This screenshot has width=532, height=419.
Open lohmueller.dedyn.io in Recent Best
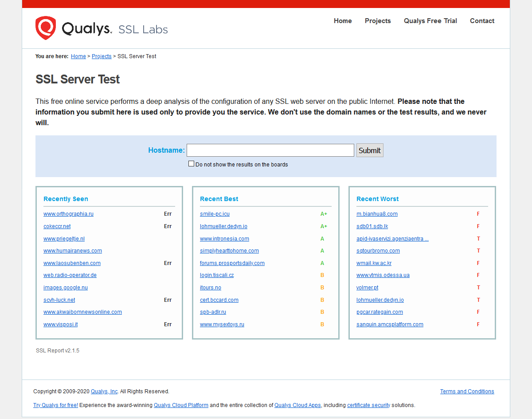point(223,226)
